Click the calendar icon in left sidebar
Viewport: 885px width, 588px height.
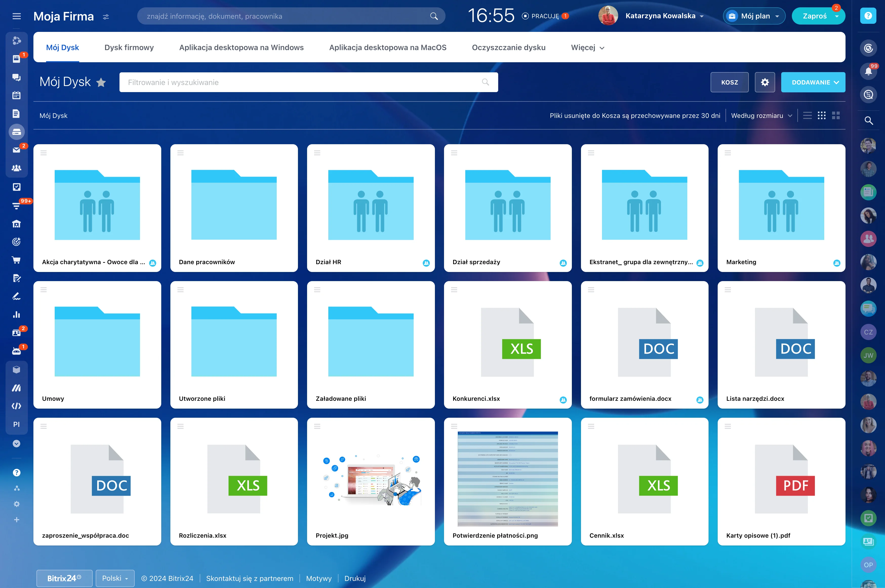(16, 95)
